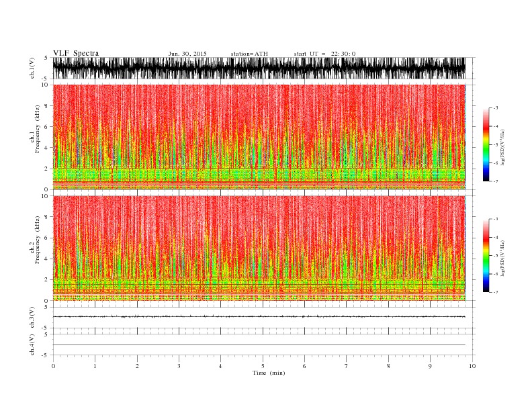The image size is (532, 411).
Task: Click the ch.1 PSD color scale bar
Action: [x=486, y=144]
